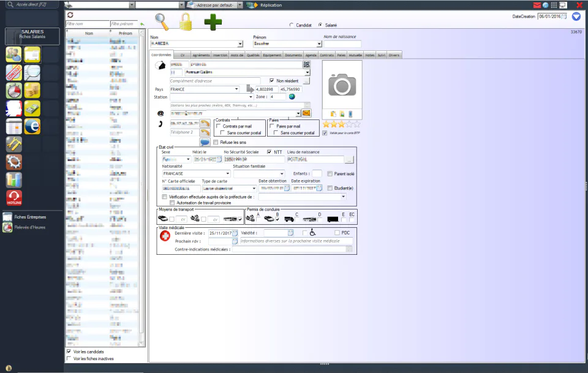This screenshot has height=373, width=588.
Task: Open the Documents tab
Action: pos(293,55)
